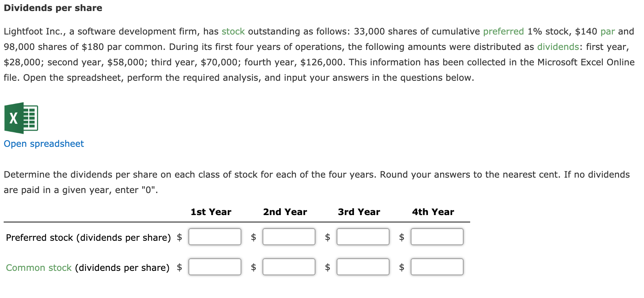
Task: Click the "Common stock" hyperlink
Action: (x=38, y=268)
